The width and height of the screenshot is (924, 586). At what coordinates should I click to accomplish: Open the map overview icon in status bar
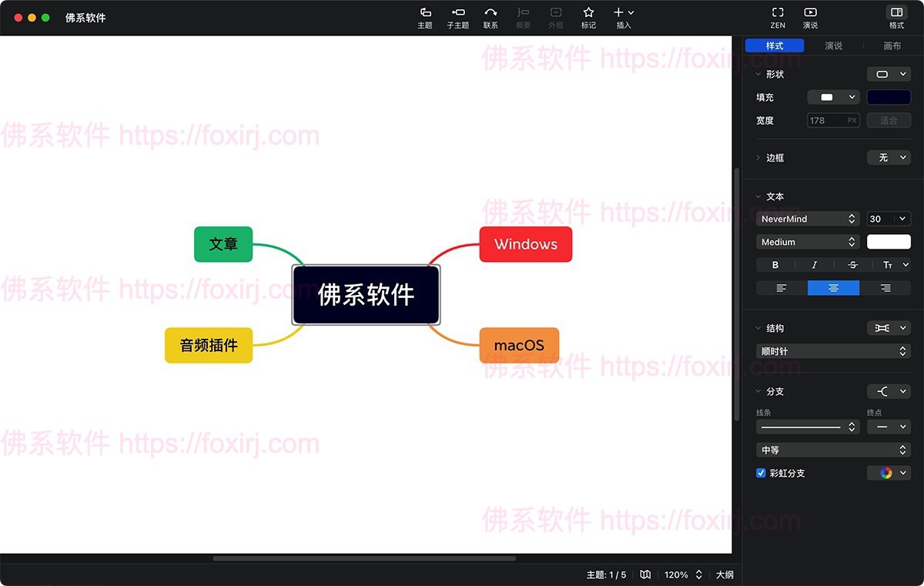pyautogui.click(x=645, y=574)
